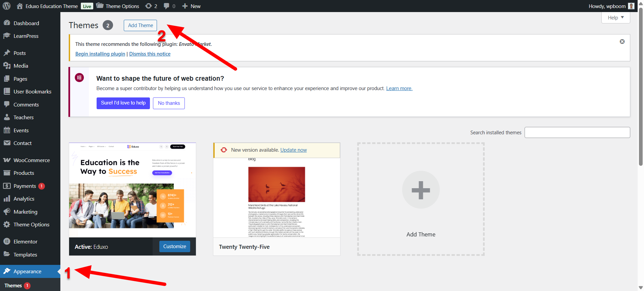Image resolution: width=644 pixels, height=291 pixels.
Task: Click the Pages icon in sidebar
Action: click(x=7, y=79)
